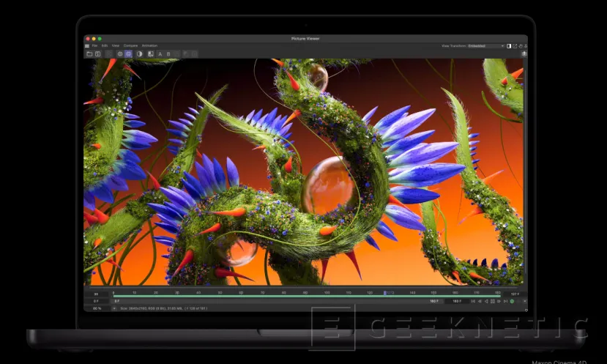This screenshot has height=364, width=607.
Task: Open the Compare menu
Action: click(x=130, y=45)
